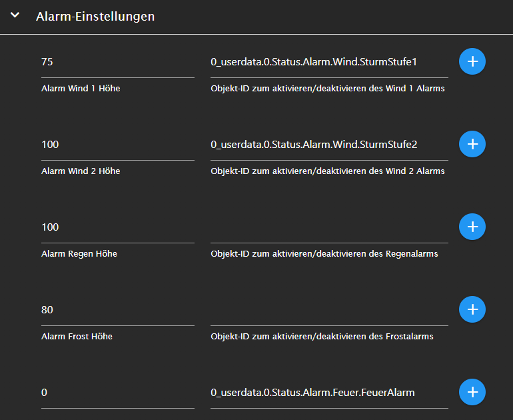Edit the Wind.SturmStufe2 object ID field
This screenshot has height=420, width=513.
pos(329,145)
